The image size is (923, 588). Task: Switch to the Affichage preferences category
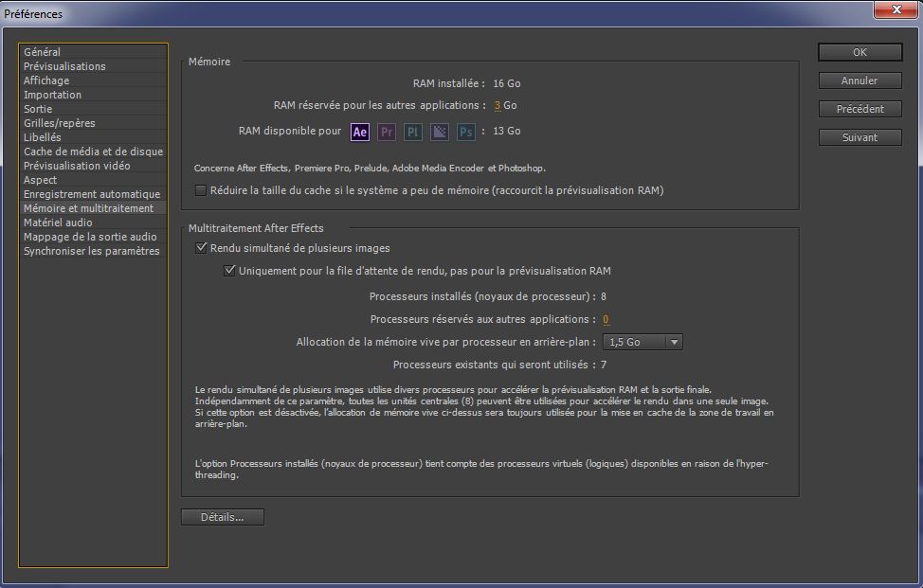click(x=93, y=80)
